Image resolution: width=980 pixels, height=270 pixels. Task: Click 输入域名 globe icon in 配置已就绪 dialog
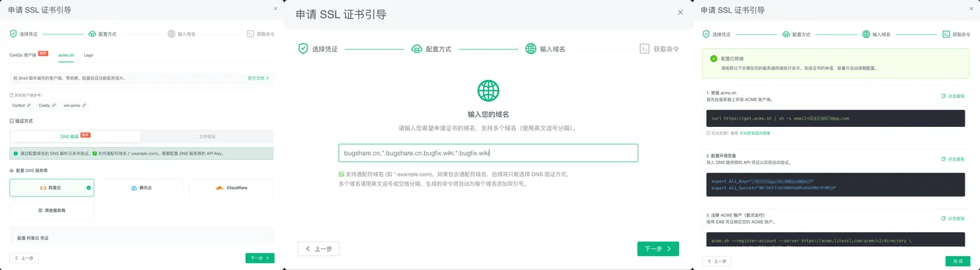(x=866, y=34)
